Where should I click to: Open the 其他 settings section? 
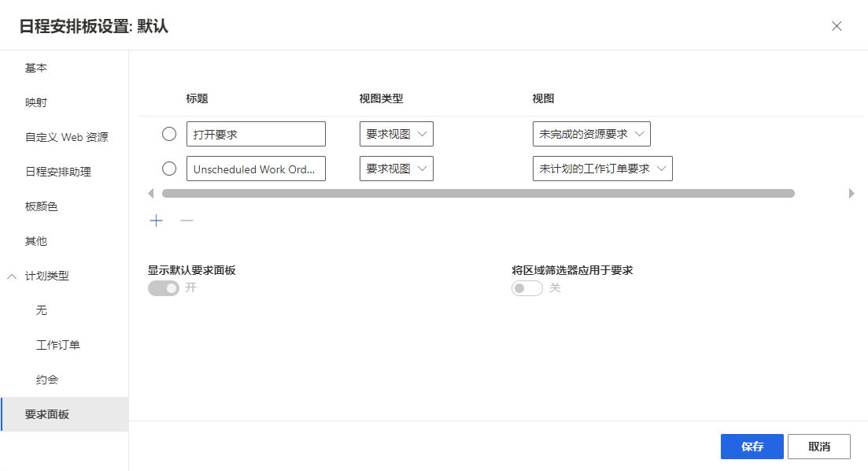coord(65,241)
